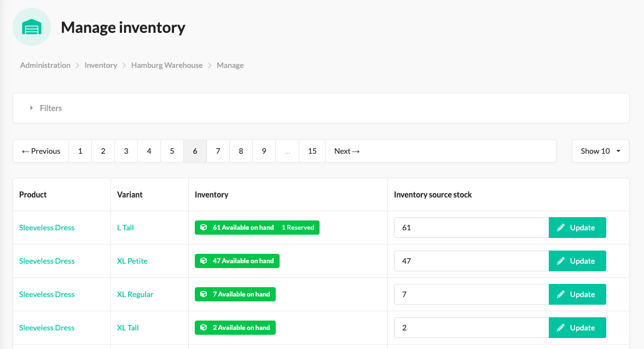
Task: Jump to last page 15
Action: 312,151
